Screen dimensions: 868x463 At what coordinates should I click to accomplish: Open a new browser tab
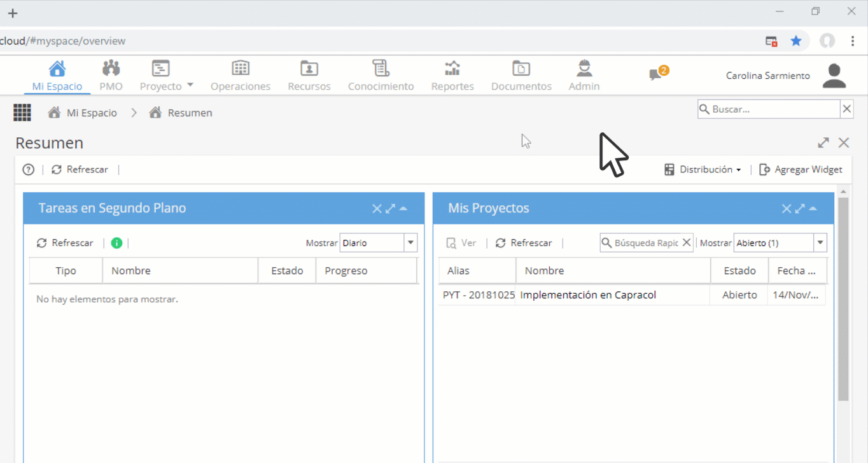click(x=12, y=13)
